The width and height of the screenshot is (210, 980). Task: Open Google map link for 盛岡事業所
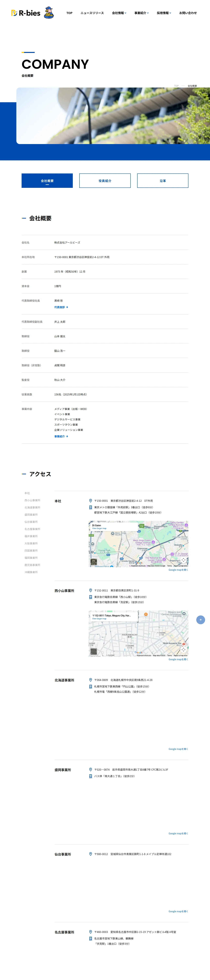(x=178, y=833)
